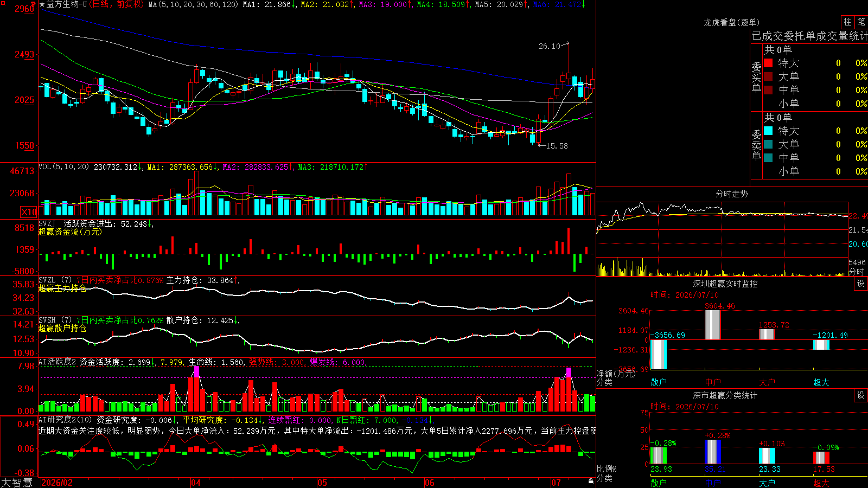Click 中户 category in 深市超赢分类统计
The height and width of the screenshot is (488, 868).
coord(713,483)
